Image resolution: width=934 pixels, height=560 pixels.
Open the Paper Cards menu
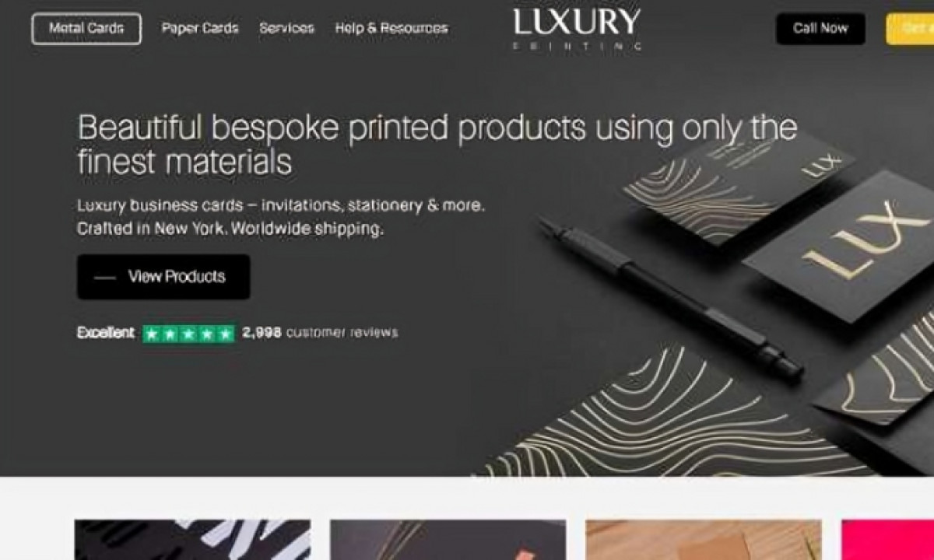click(x=200, y=29)
